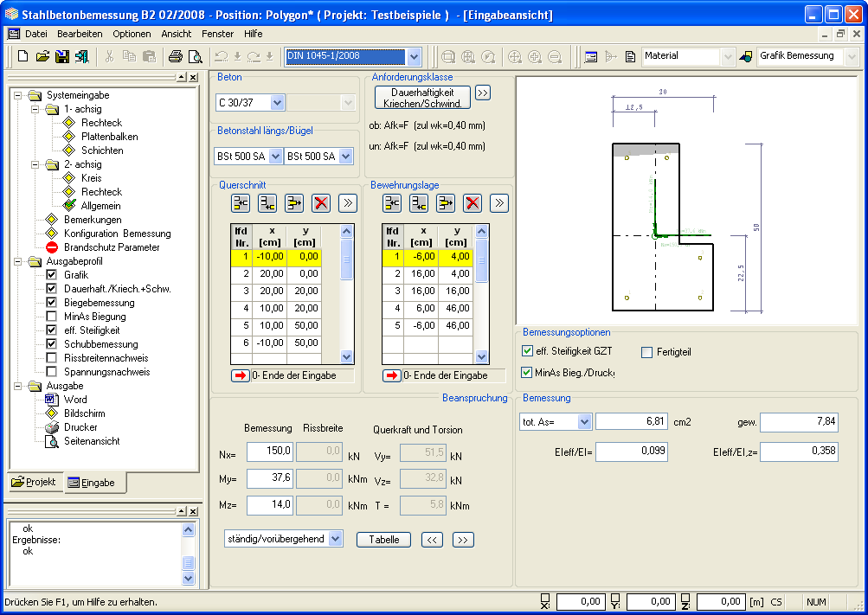Image resolution: width=868 pixels, height=615 pixels.
Task: Toggle eff. Steifigkeit GZT checkbox
Action: coord(528,351)
